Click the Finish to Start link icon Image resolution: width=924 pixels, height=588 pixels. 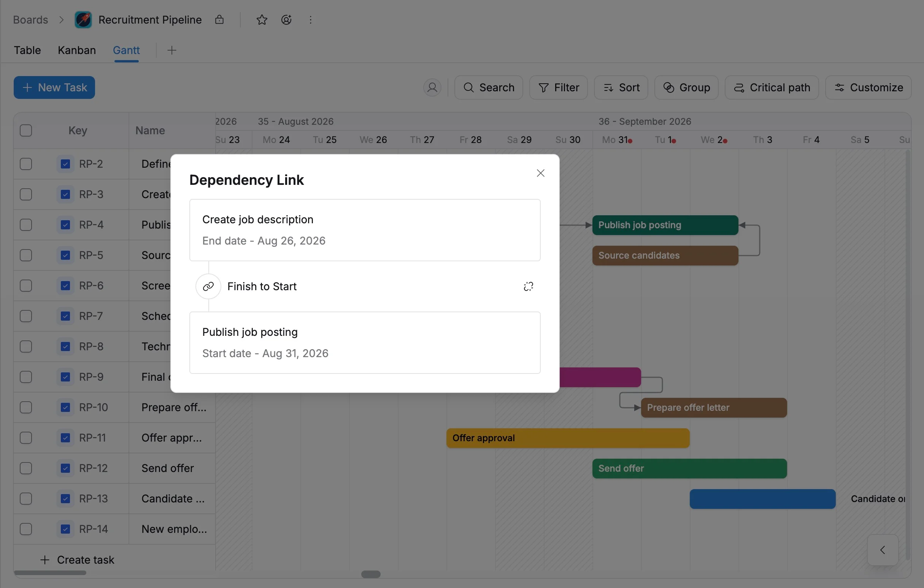pos(208,286)
